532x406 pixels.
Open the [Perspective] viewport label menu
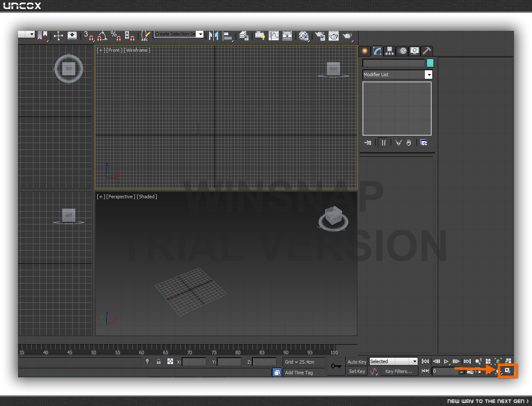pos(121,197)
